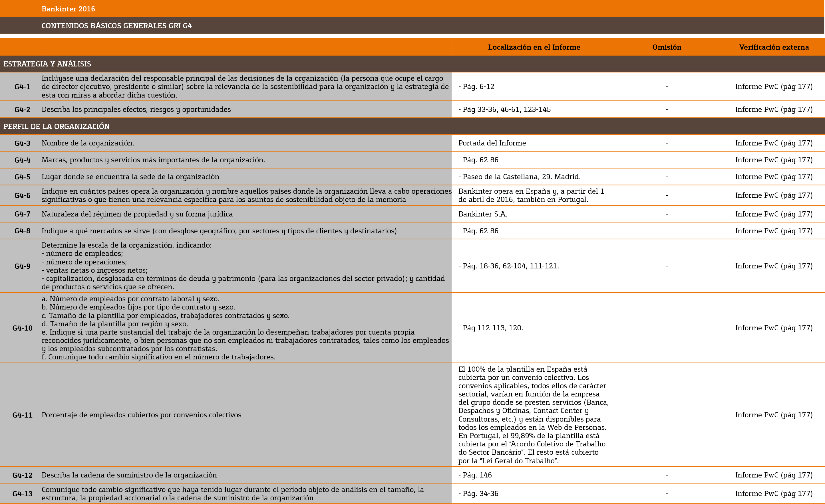Click "- número de operaciones;" line
Viewport: 825px width, 504px height.
(84, 262)
